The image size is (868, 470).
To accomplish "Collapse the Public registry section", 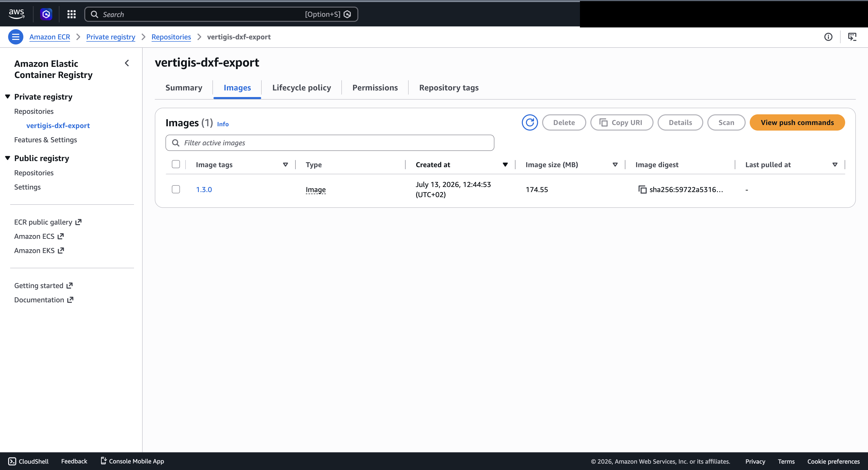I will click(x=8, y=158).
